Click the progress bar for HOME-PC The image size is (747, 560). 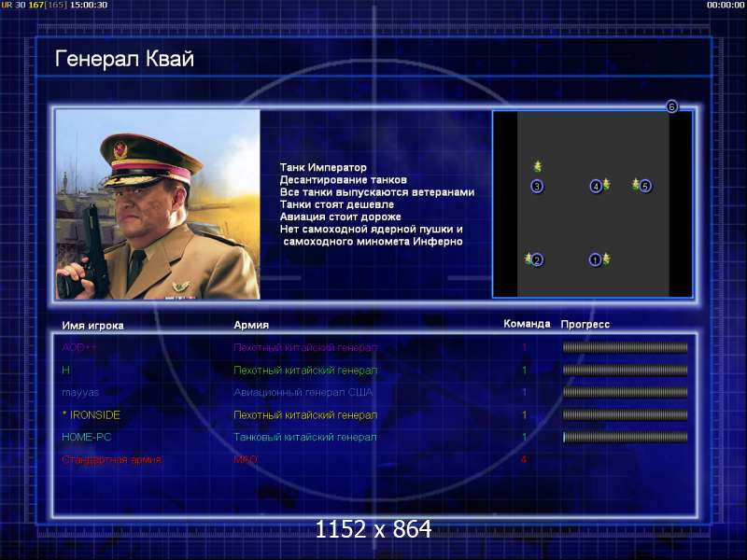tap(625, 437)
